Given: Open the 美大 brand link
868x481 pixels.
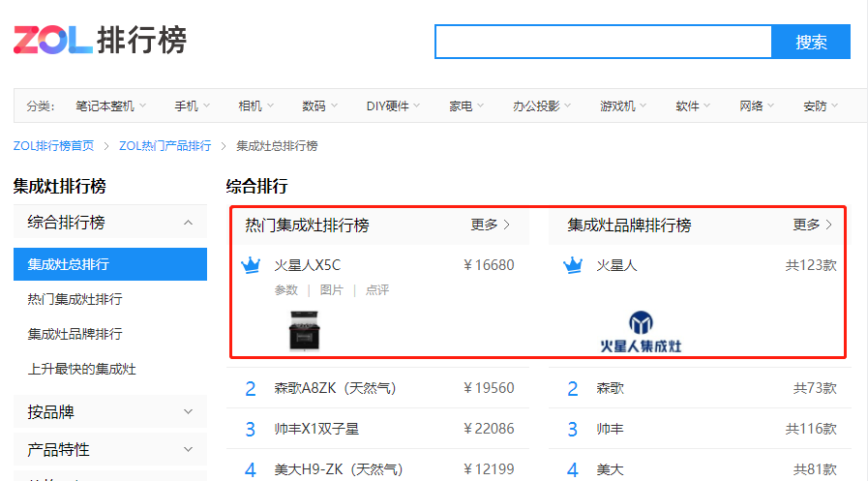Looking at the screenshot, I should (610, 469).
